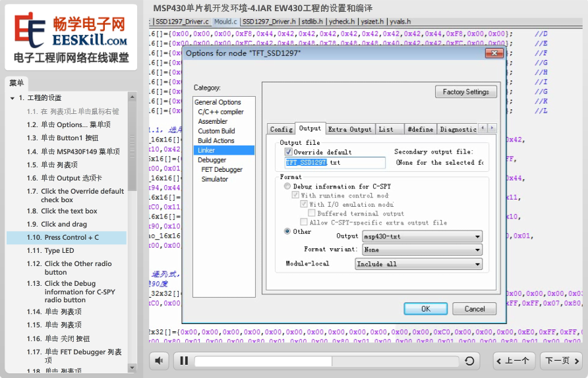Select the Other format radio button
Image resolution: width=588 pixels, height=378 pixels.
[287, 231]
